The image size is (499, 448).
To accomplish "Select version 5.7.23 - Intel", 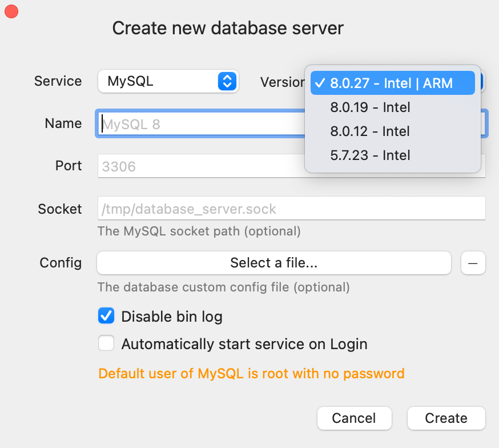I will tap(370, 155).
